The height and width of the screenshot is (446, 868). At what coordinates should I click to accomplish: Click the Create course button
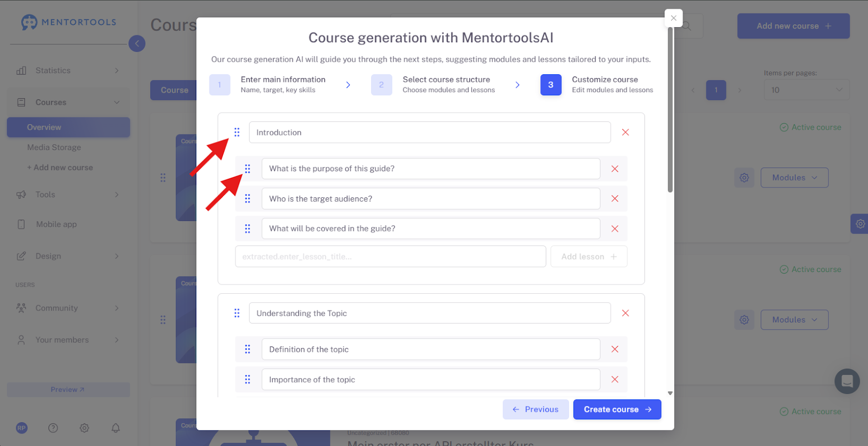pyautogui.click(x=617, y=410)
